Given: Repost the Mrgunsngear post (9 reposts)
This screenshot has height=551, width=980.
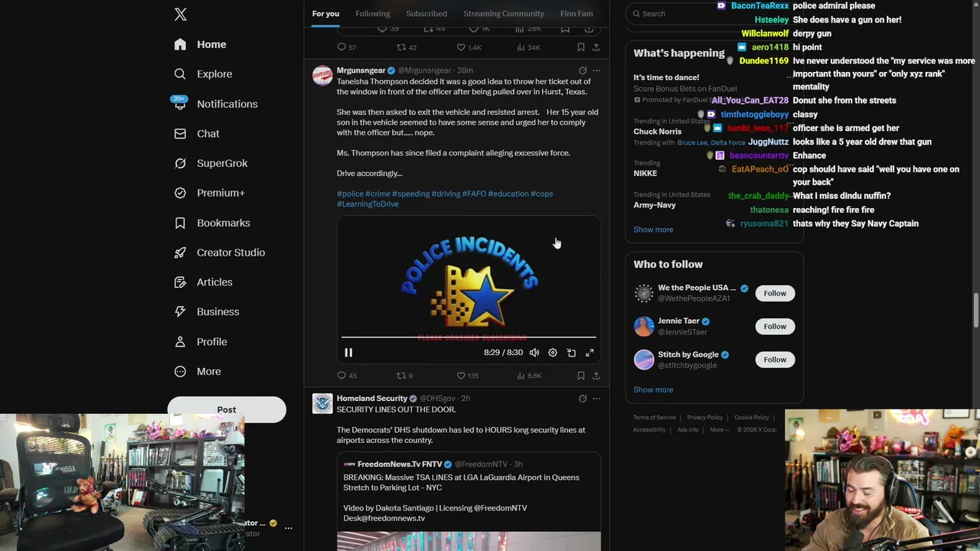Looking at the screenshot, I should tap(404, 376).
